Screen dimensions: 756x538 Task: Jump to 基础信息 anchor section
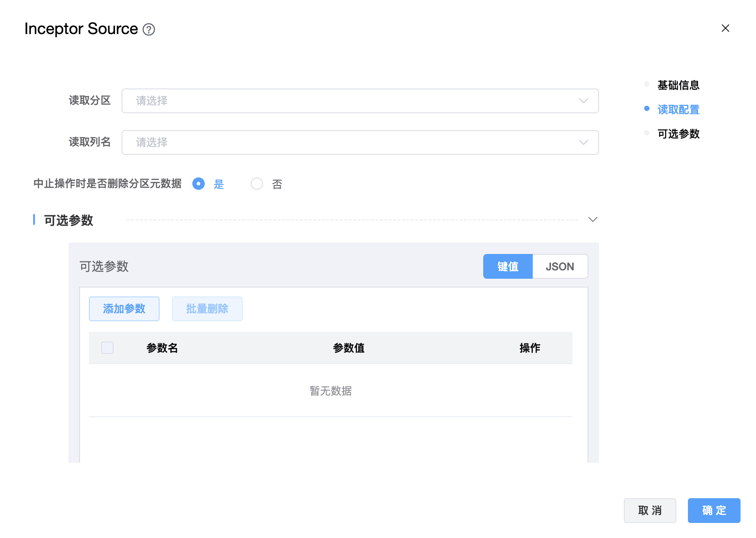678,85
